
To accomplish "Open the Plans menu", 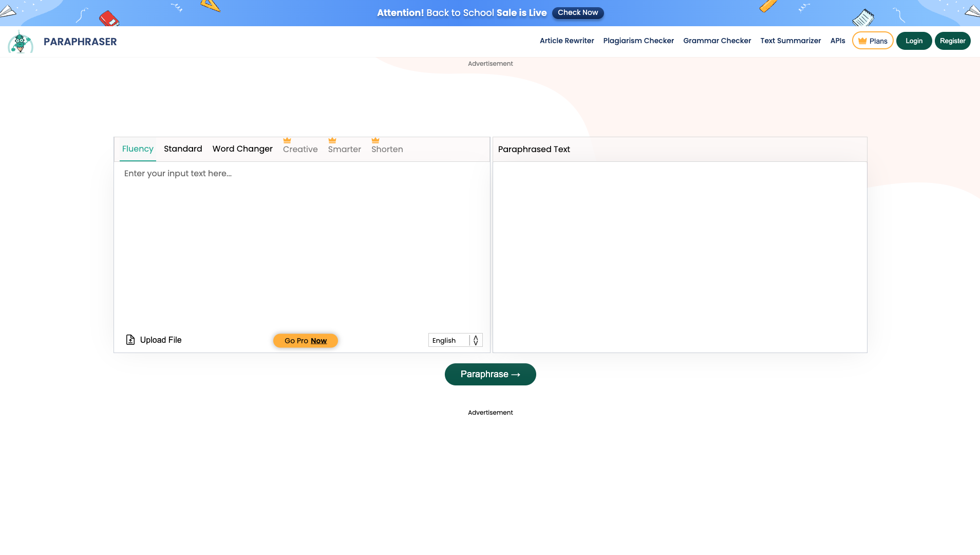I will point(872,41).
